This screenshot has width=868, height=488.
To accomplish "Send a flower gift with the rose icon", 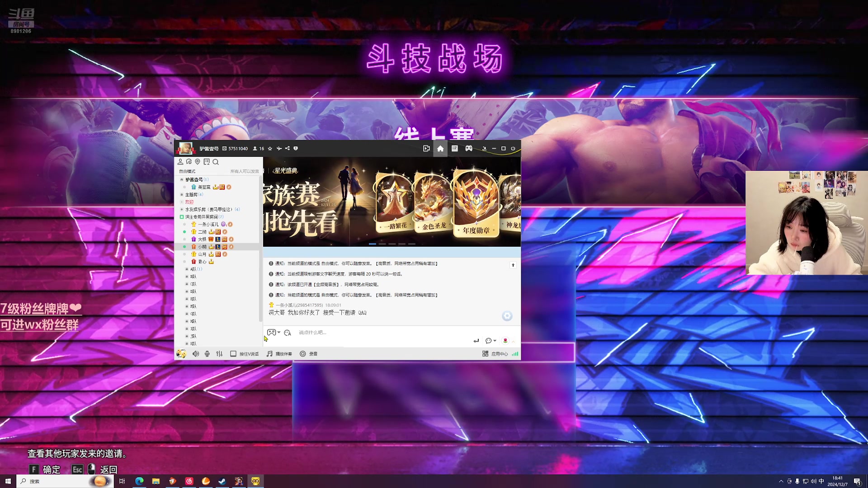I will point(505,341).
